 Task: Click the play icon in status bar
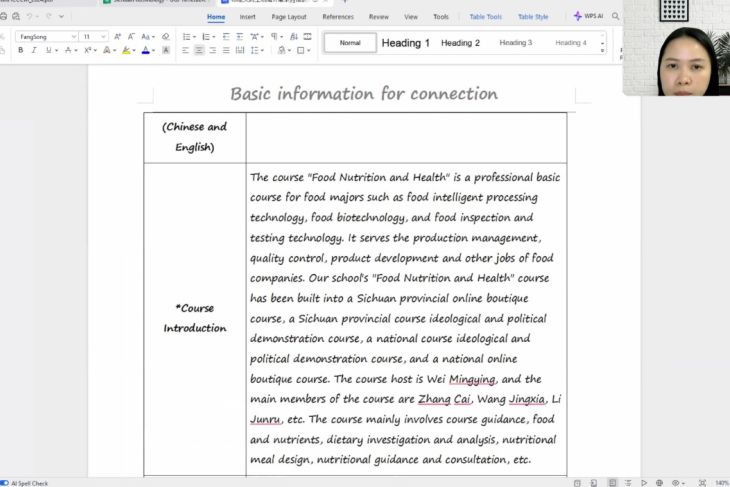pos(644,483)
